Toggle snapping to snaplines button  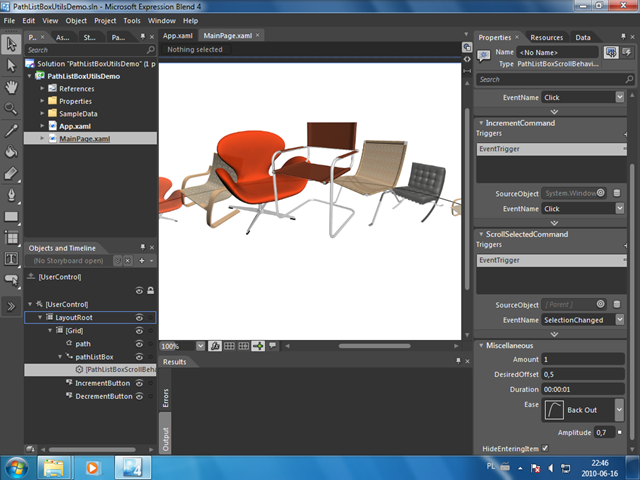[258, 346]
